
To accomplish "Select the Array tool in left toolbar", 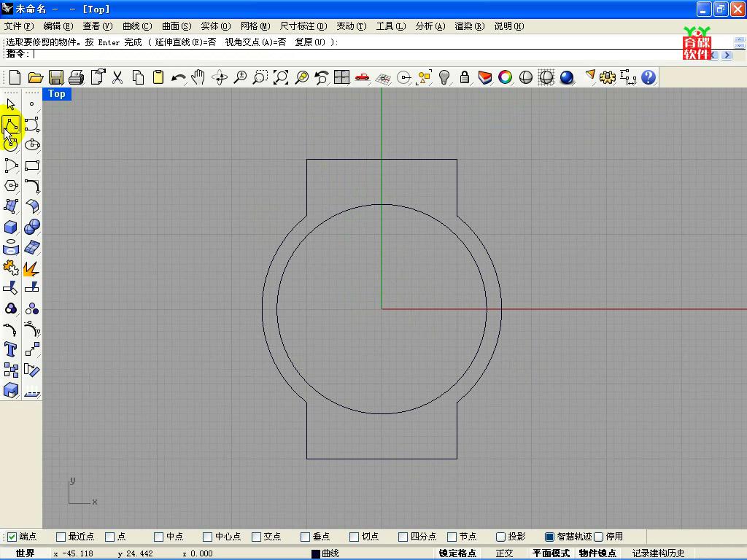I will [x=11, y=370].
